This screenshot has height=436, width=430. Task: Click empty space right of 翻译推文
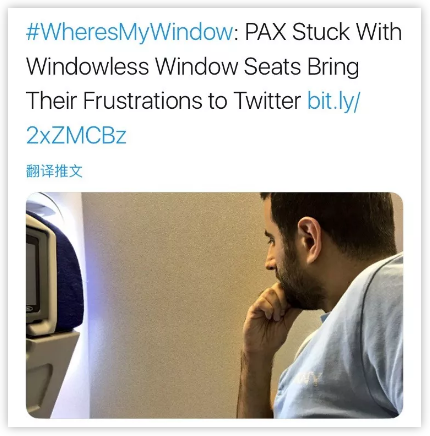pyautogui.click(x=247, y=171)
